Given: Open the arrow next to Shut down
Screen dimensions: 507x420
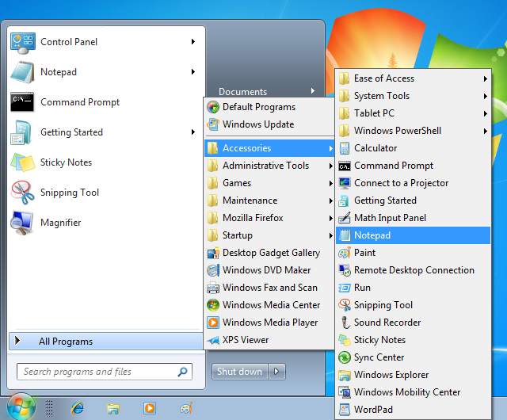Looking at the screenshot, I should pos(276,372).
